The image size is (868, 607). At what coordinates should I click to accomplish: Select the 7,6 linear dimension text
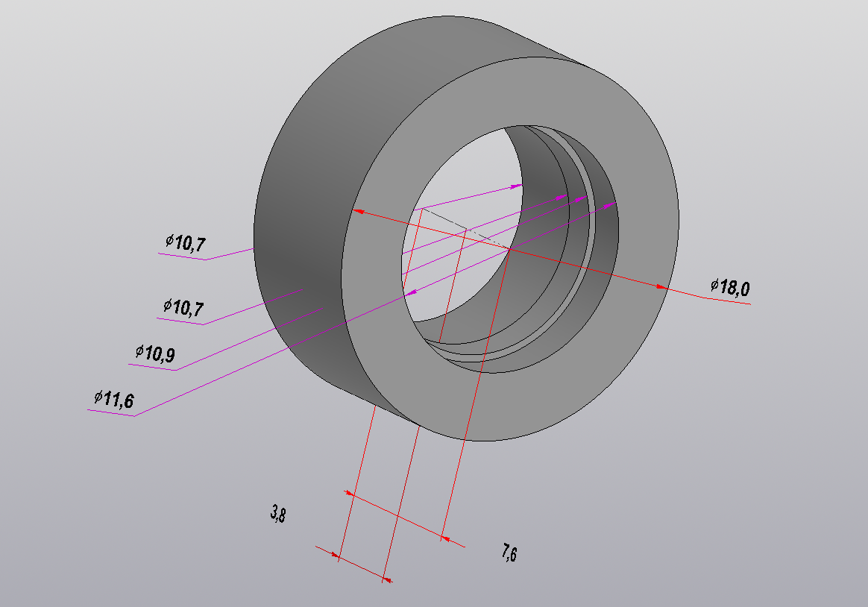pyautogui.click(x=510, y=553)
